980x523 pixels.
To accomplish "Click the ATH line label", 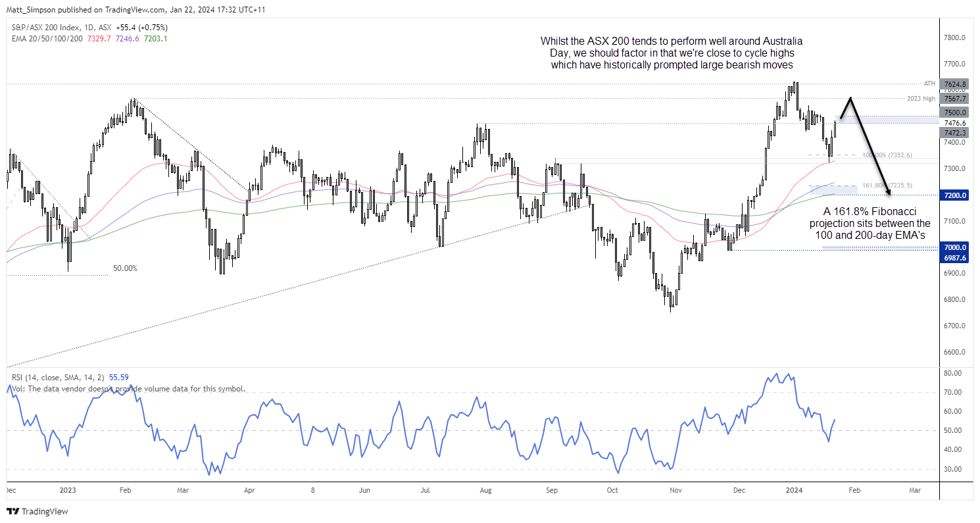I will click(x=929, y=84).
